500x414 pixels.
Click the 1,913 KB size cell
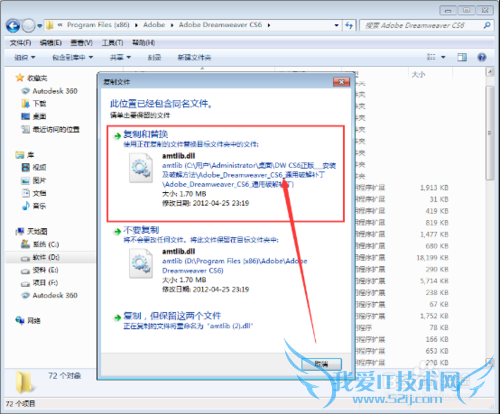pos(434,188)
